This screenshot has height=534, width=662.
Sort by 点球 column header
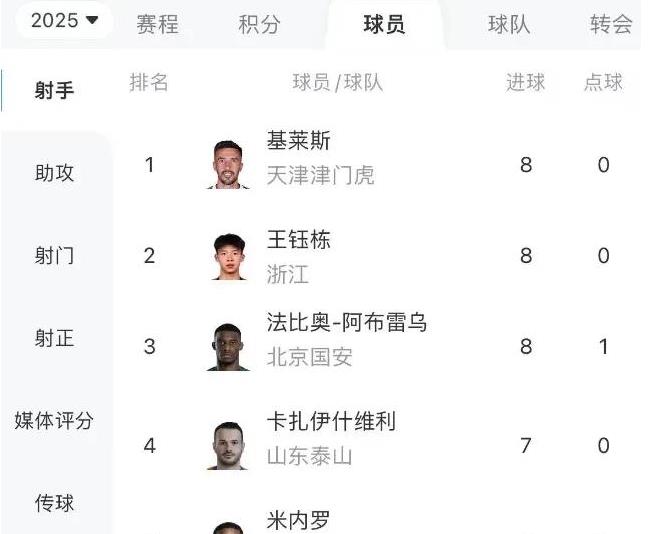(603, 82)
